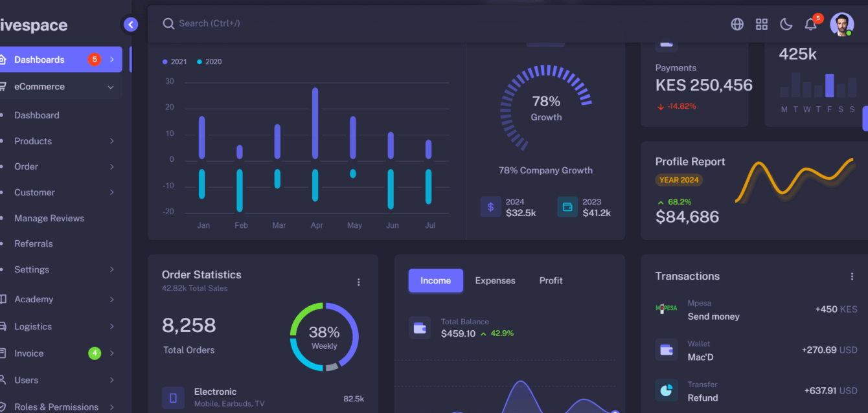
Task: Select the dollar icon beside 2024 revenue
Action: 490,206
